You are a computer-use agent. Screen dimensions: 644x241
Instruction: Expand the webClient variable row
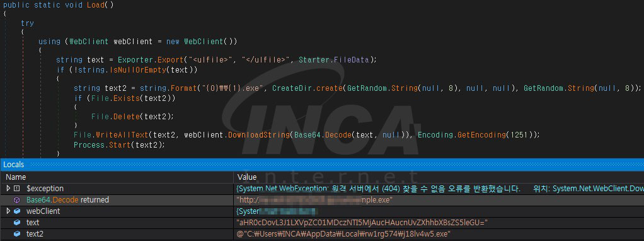pos(8,211)
